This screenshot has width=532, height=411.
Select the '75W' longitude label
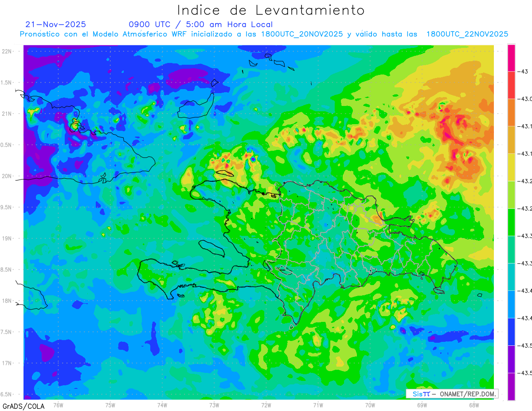pyautogui.click(x=110, y=405)
